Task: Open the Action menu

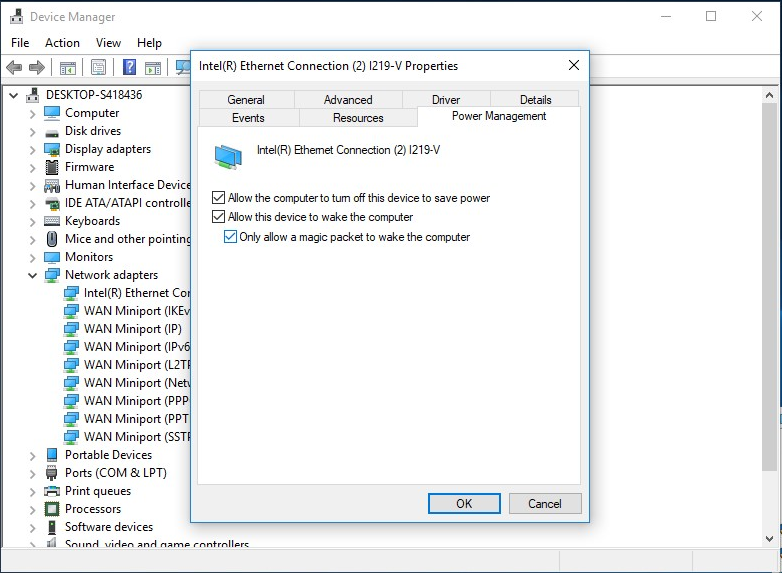Action: point(62,43)
